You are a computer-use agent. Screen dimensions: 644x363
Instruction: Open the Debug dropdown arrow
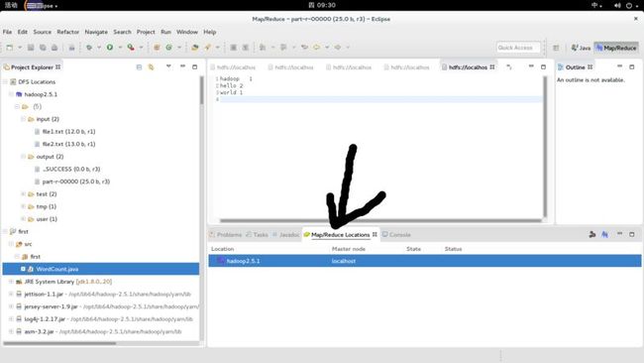[99, 48]
